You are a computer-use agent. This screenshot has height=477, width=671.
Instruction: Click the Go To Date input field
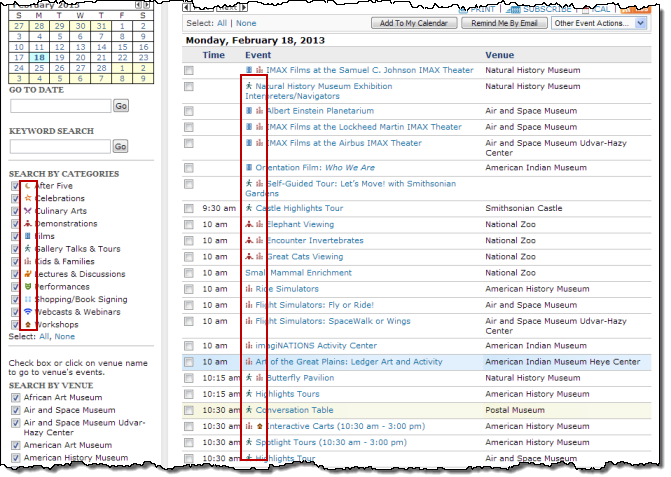pos(61,106)
